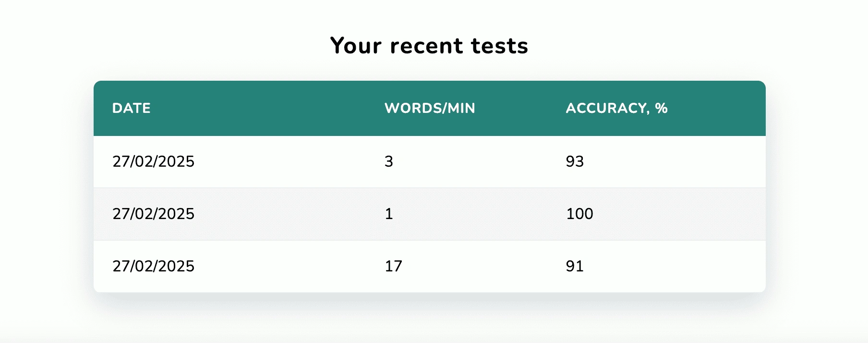Viewport: 868px width, 343px height.
Task: Click the percent sign in the accuracy header
Action: pyautogui.click(x=662, y=108)
